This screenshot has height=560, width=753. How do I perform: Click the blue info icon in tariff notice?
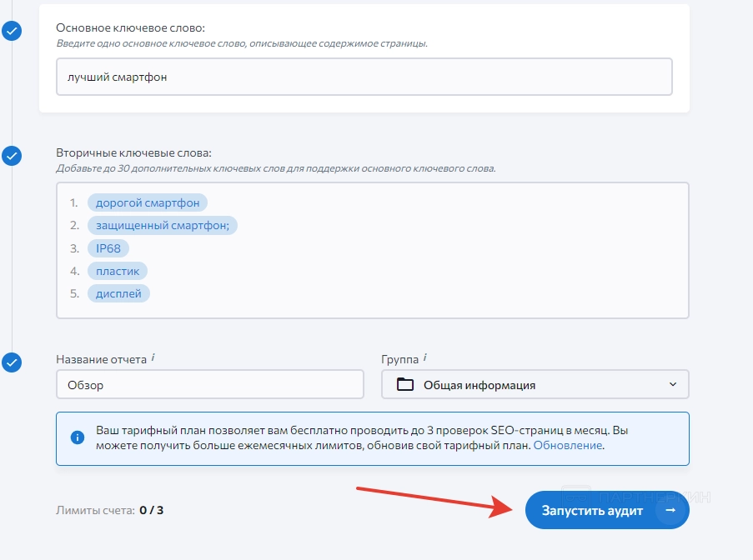78,437
